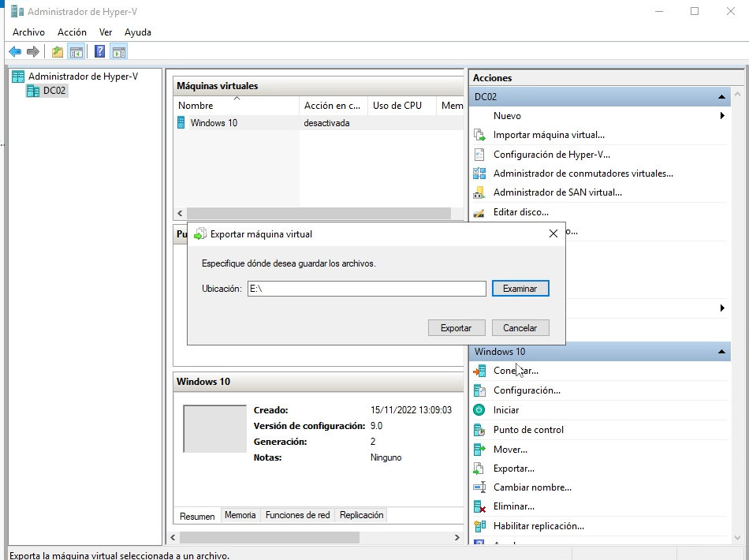Select the DC02 server in the tree
Viewport: 749px width, 560px height.
pyautogui.click(x=54, y=91)
